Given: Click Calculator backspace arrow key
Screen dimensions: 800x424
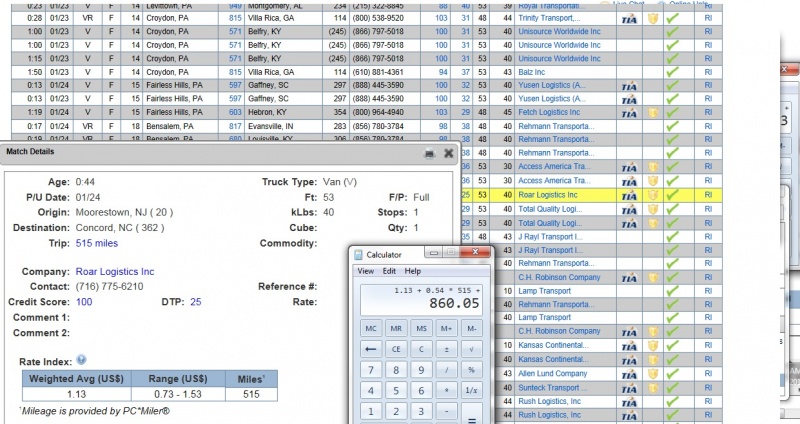Looking at the screenshot, I should click(371, 350).
